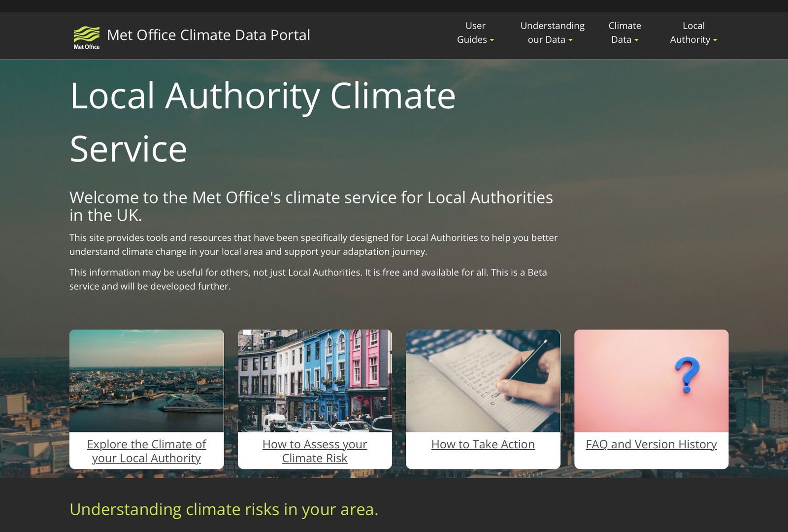Expand the Local Authority dropdown caret
The height and width of the screenshot is (532, 788).
716,40
